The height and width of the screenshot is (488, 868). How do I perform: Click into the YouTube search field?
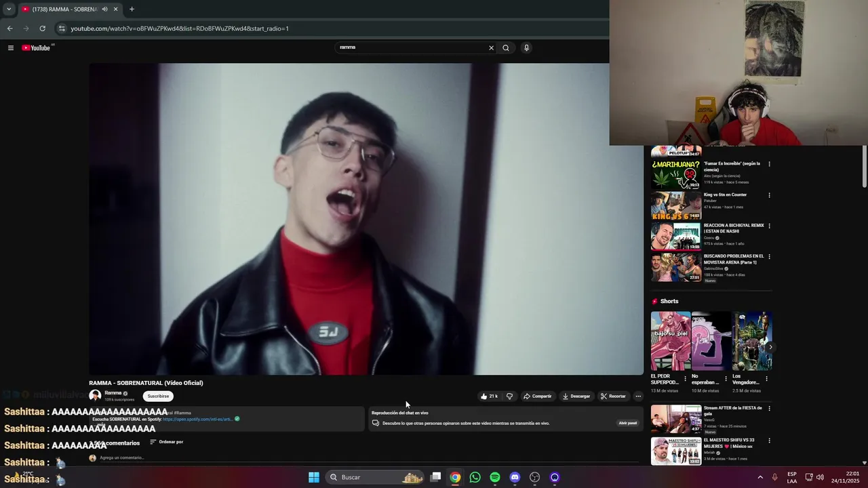(x=412, y=47)
